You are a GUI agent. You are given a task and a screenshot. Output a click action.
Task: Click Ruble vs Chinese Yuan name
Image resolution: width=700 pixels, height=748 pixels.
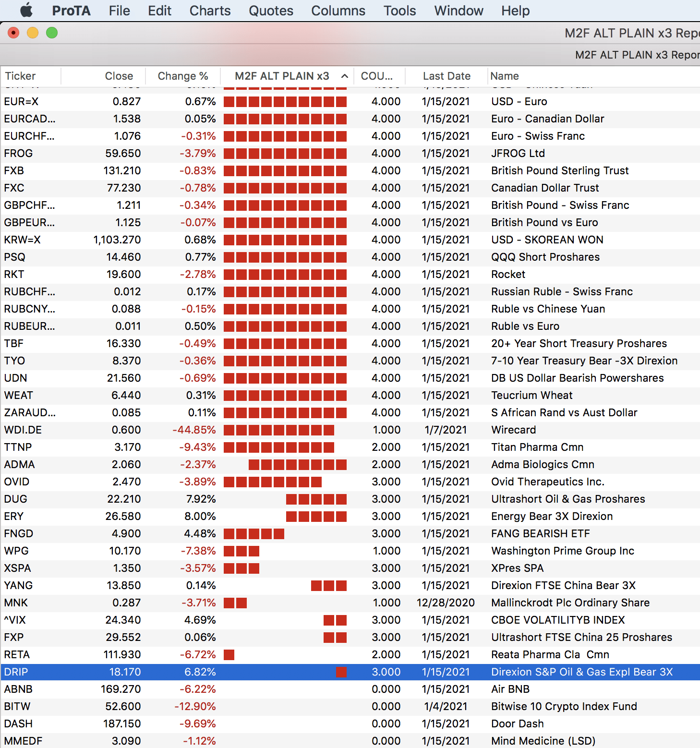point(548,309)
